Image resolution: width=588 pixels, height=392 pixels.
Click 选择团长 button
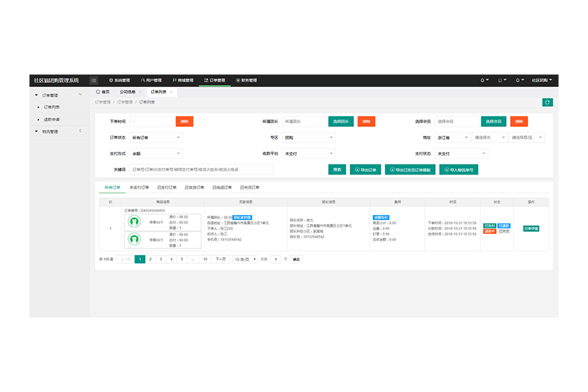341,122
